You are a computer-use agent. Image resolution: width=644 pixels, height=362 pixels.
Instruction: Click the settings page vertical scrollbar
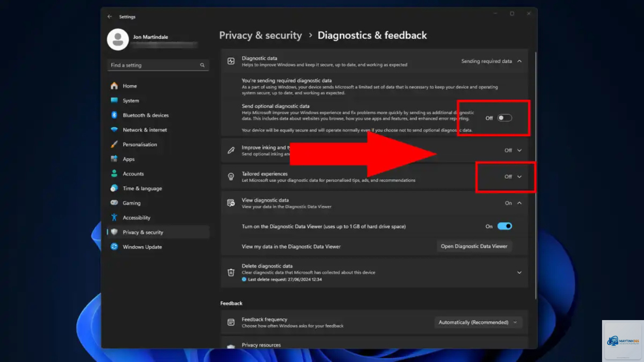pyautogui.click(x=536, y=176)
